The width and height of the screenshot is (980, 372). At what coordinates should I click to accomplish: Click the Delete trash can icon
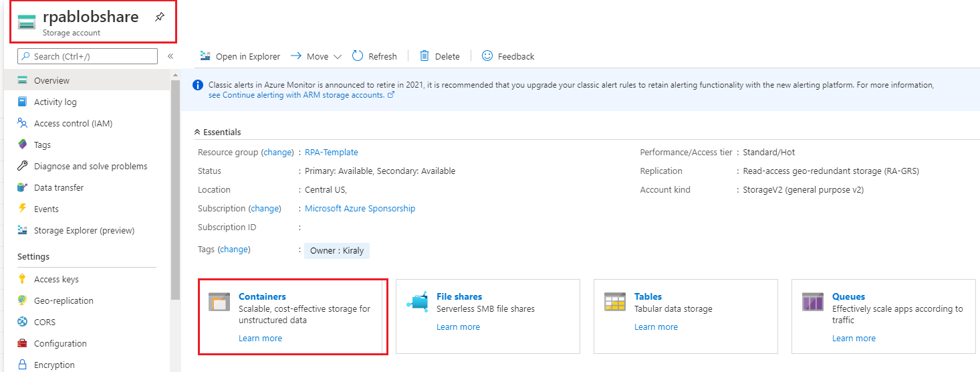point(424,56)
